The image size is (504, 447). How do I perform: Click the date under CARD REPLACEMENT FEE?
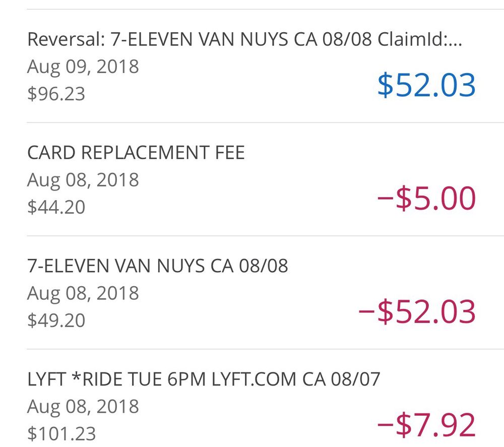[83, 180]
